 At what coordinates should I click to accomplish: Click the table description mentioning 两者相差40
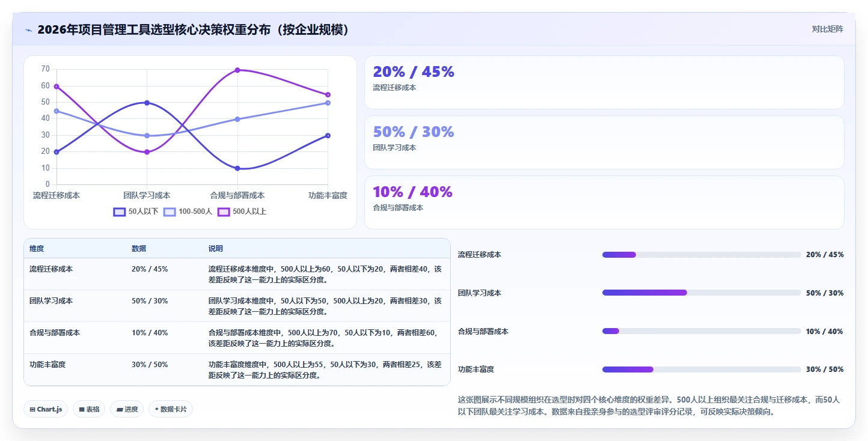pyautogui.click(x=325, y=275)
